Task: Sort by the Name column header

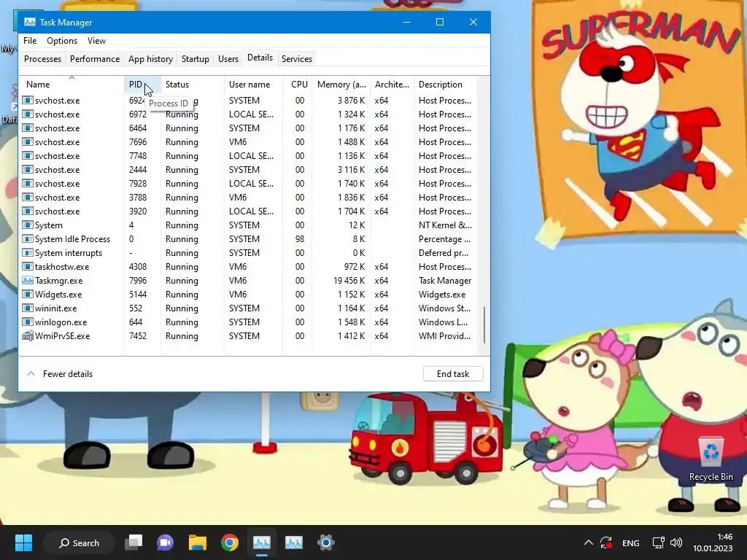Action: (x=71, y=85)
